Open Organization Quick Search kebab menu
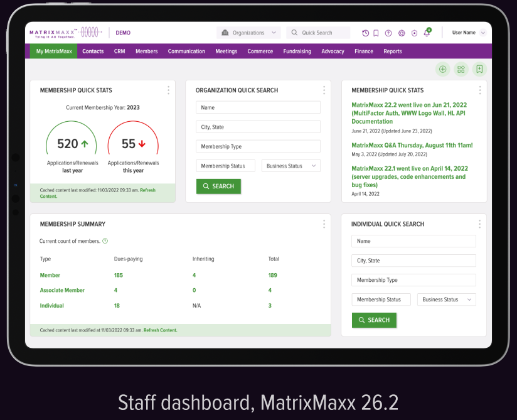Screen dimensions: 517x420 [324, 90]
